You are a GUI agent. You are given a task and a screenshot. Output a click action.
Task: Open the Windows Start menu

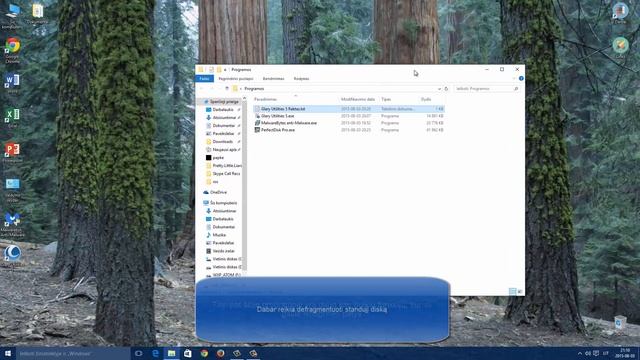tap(8, 353)
